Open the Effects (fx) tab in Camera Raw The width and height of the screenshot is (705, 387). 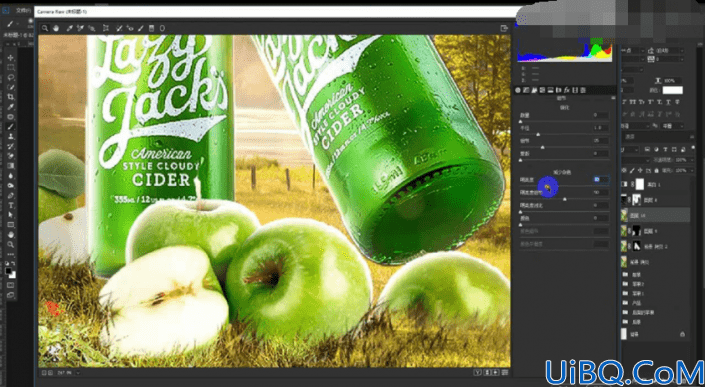(x=567, y=90)
